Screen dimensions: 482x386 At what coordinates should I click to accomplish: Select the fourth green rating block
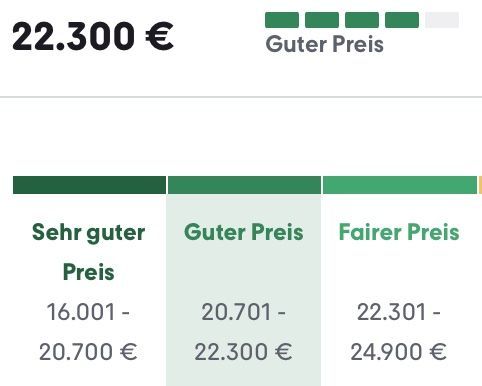click(402, 20)
